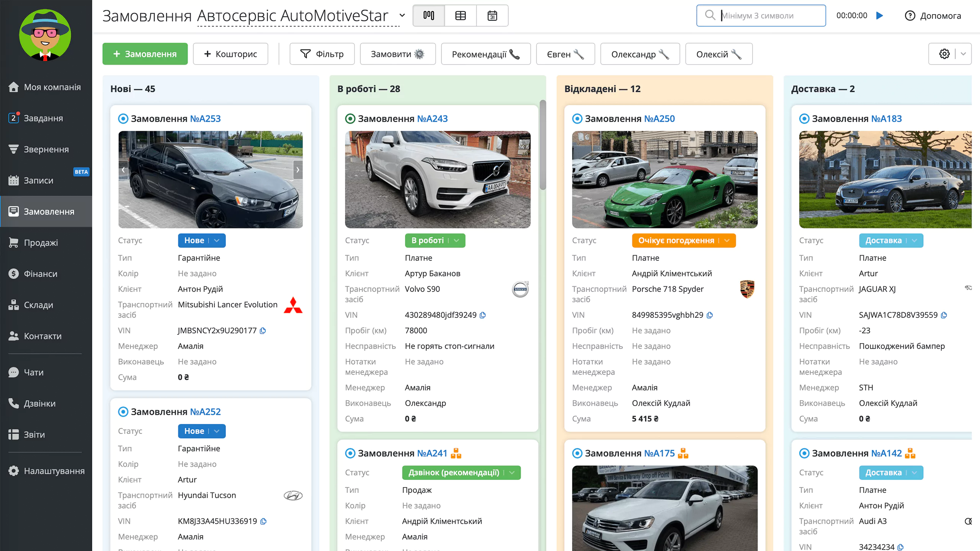Toggle status circle of order A250
This screenshot has height=551, width=980.
577,119
